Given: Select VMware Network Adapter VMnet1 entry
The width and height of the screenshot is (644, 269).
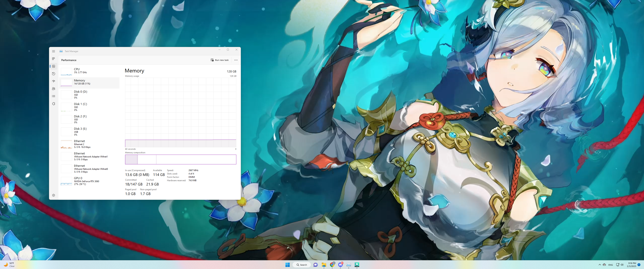Looking at the screenshot, I should [x=89, y=156].
